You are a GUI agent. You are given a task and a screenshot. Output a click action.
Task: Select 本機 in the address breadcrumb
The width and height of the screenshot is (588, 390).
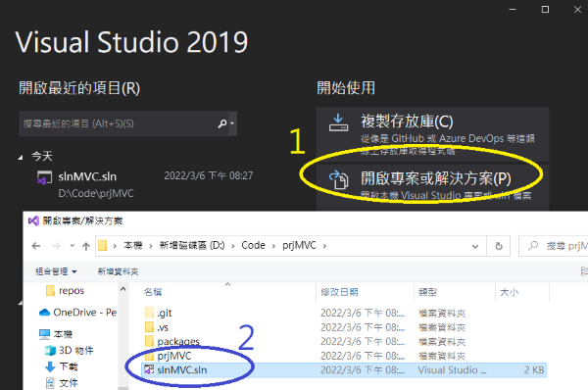click(x=133, y=246)
